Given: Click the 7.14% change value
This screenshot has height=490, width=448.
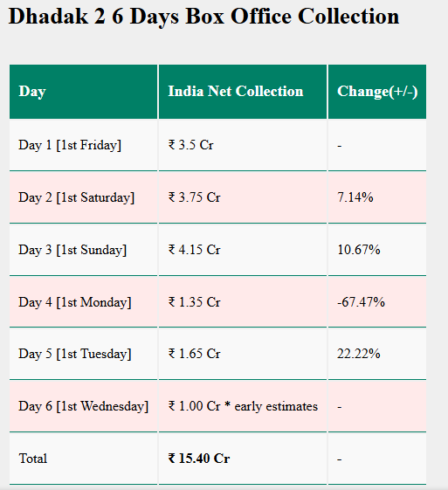Looking at the screenshot, I should (x=355, y=197).
